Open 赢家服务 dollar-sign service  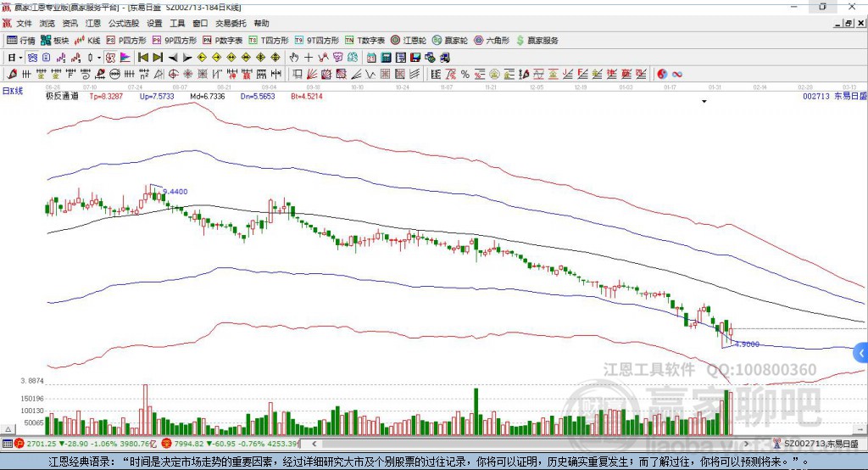(x=537, y=41)
